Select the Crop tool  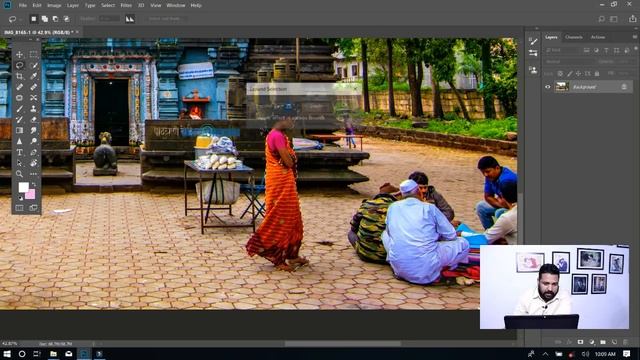coord(19,76)
